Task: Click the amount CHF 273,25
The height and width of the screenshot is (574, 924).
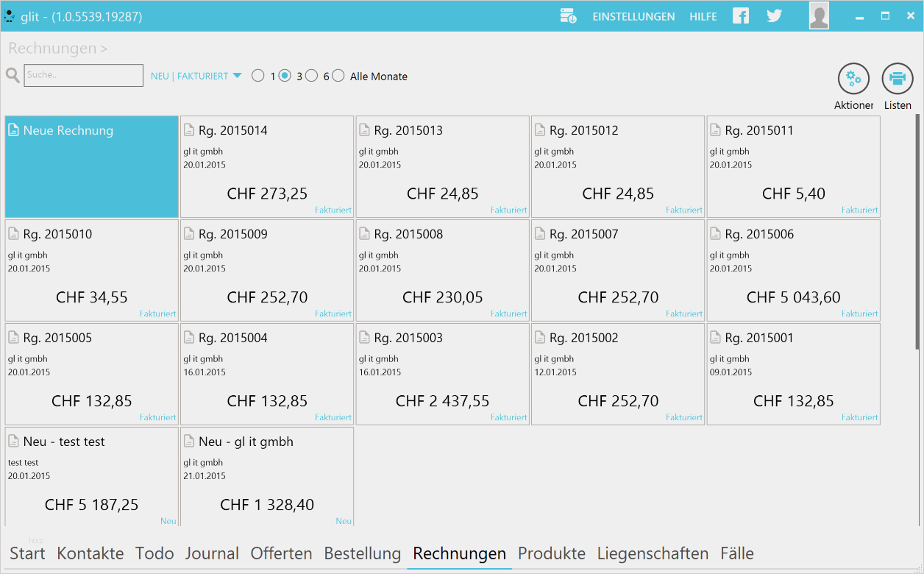Action: click(267, 194)
